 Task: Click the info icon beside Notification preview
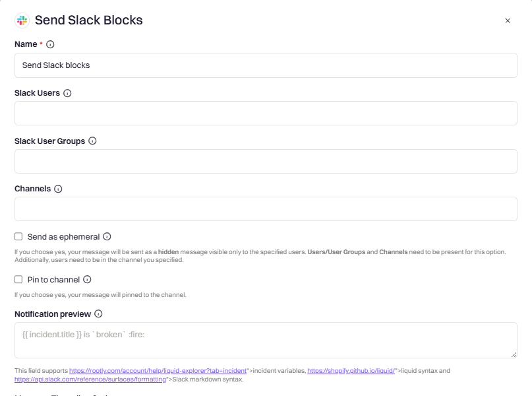97,313
